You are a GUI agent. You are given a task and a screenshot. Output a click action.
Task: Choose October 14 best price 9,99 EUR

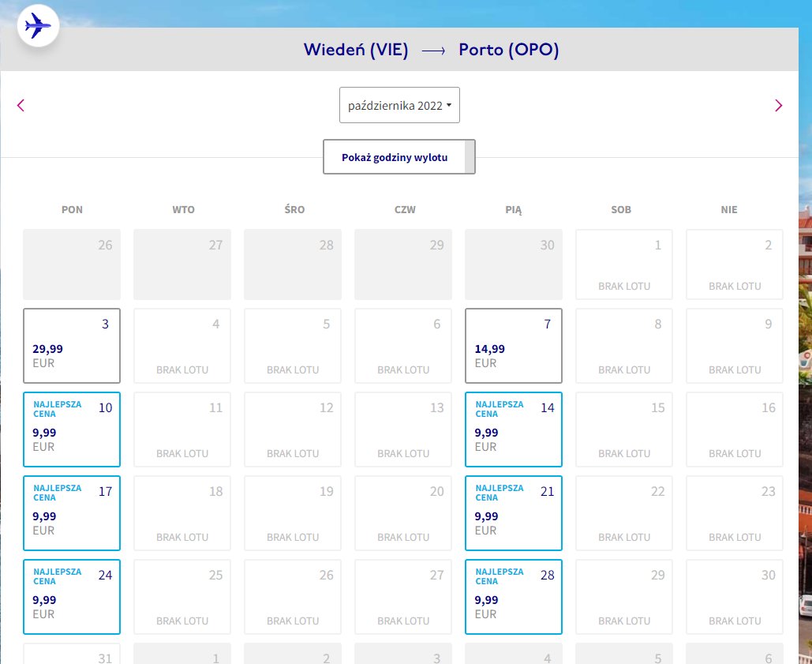514,430
